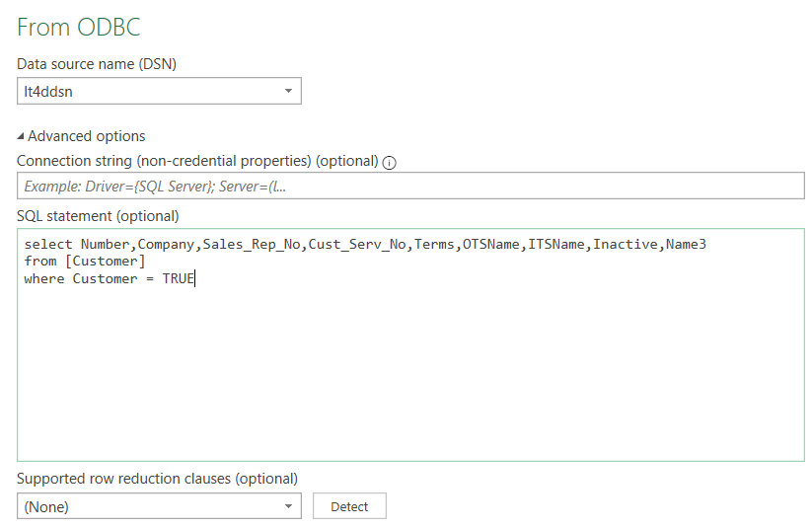The image size is (812, 528).
Task: Click the 'SQL statement (optional)' label
Action: [x=98, y=216]
